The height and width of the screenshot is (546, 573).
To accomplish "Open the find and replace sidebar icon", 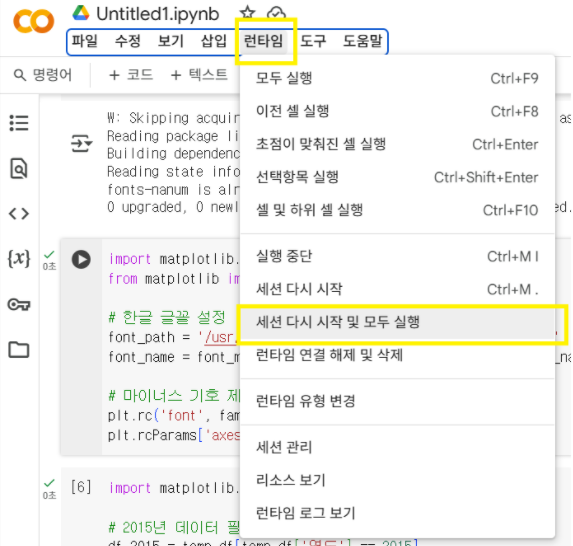I will click(x=19, y=168).
